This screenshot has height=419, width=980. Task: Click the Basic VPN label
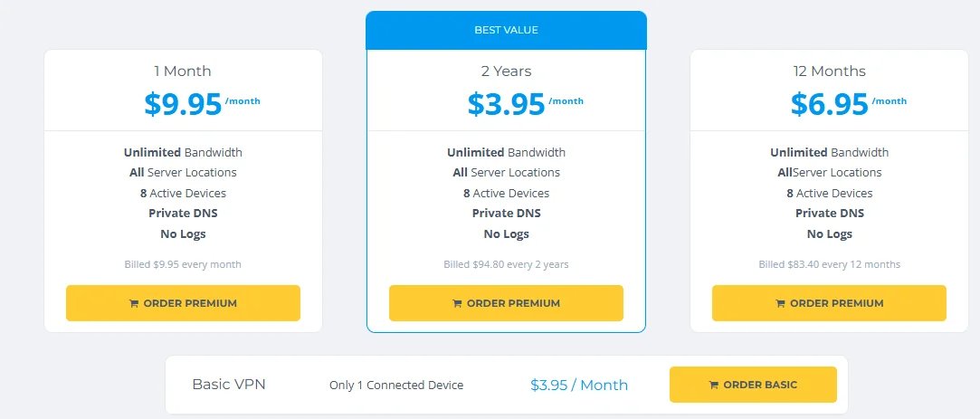229,385
